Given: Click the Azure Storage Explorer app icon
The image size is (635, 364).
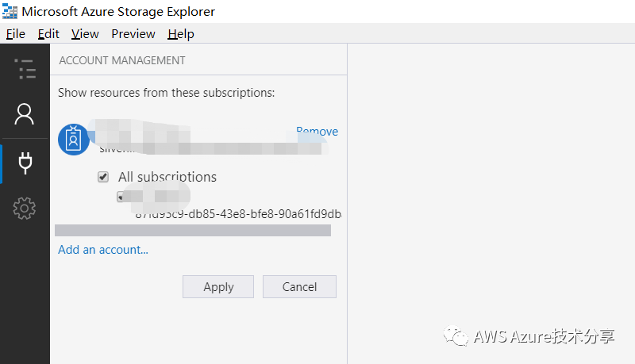Looking at the screenshot, I should tap(10, 11).
